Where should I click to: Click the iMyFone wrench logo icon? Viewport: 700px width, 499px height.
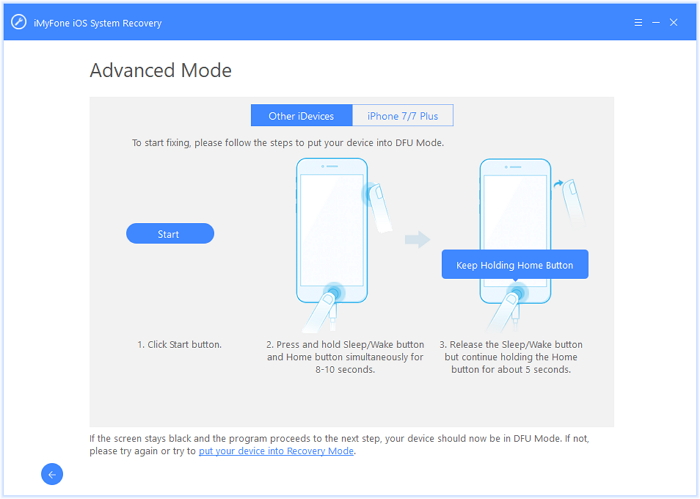(18, 22)
